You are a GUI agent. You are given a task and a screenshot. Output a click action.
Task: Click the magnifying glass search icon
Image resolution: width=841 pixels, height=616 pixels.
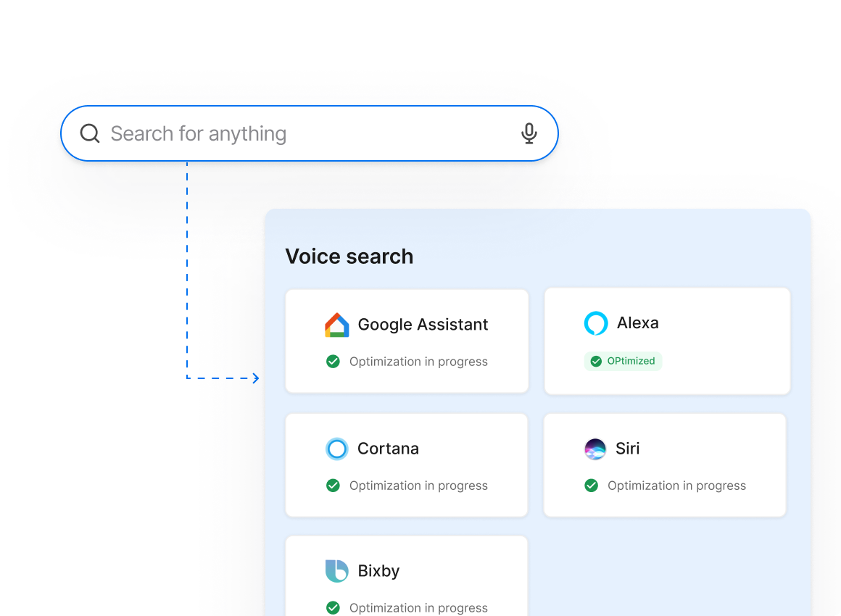[x=90, y=133]
